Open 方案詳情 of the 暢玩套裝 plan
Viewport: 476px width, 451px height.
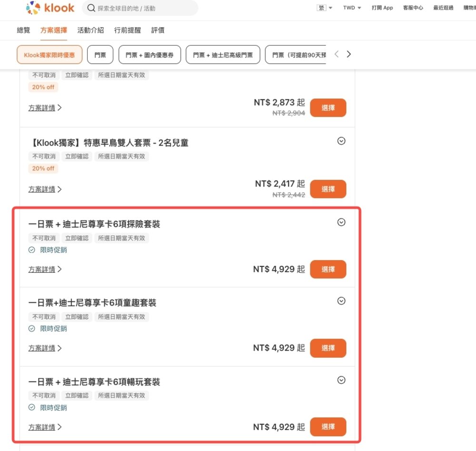tap(42, 427)
